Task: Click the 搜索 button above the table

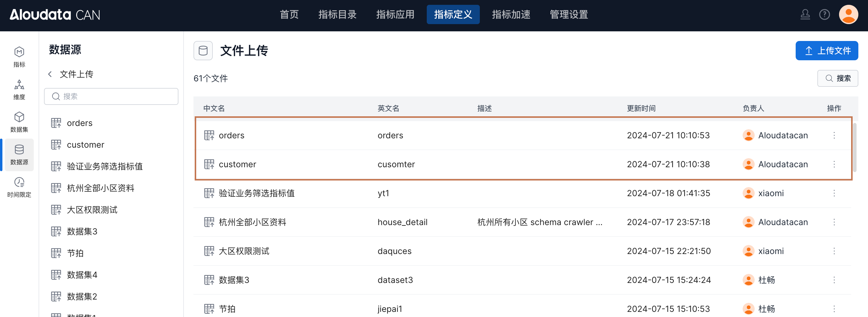Action: (x=837, y=78)
